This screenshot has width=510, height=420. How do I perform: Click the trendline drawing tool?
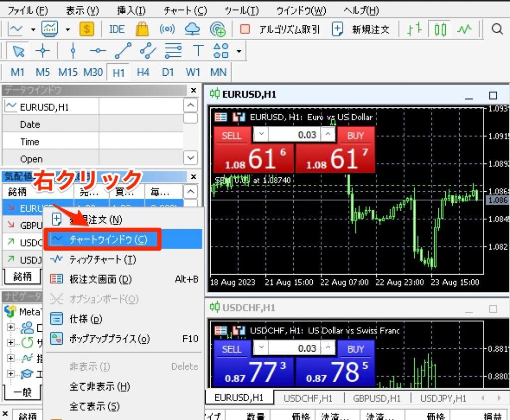tap(123, 51)
